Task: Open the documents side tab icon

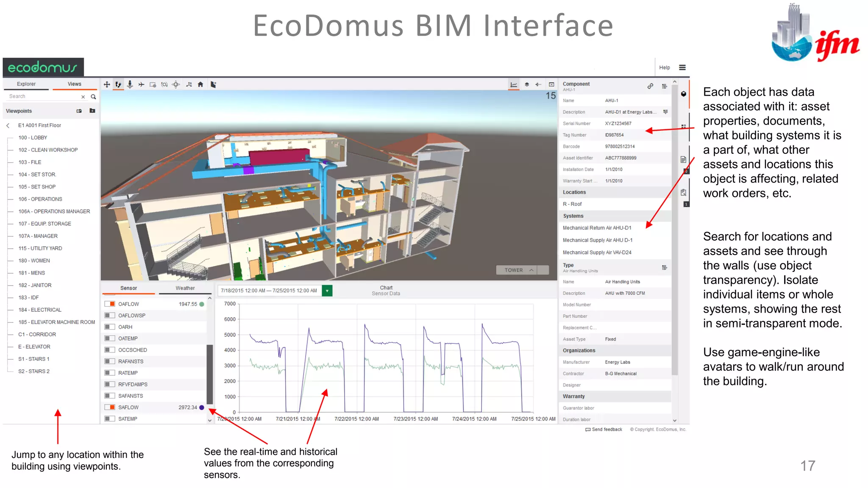Action: coord(683,160)
